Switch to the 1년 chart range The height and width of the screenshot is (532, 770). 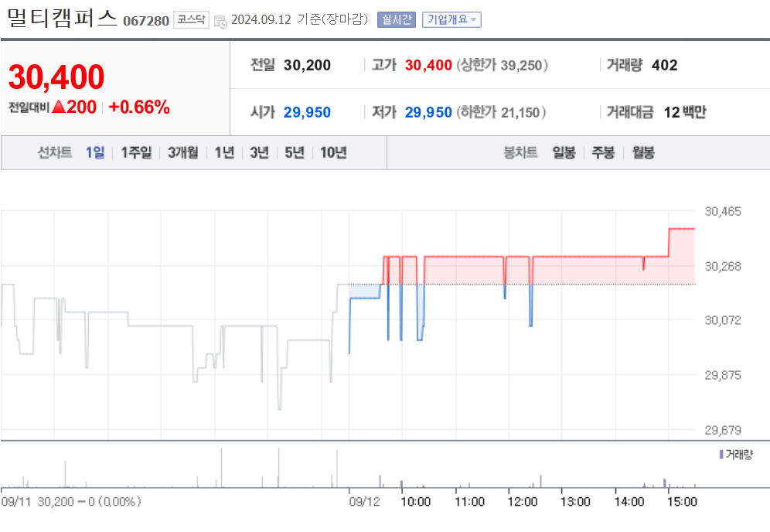coord(224,153)
